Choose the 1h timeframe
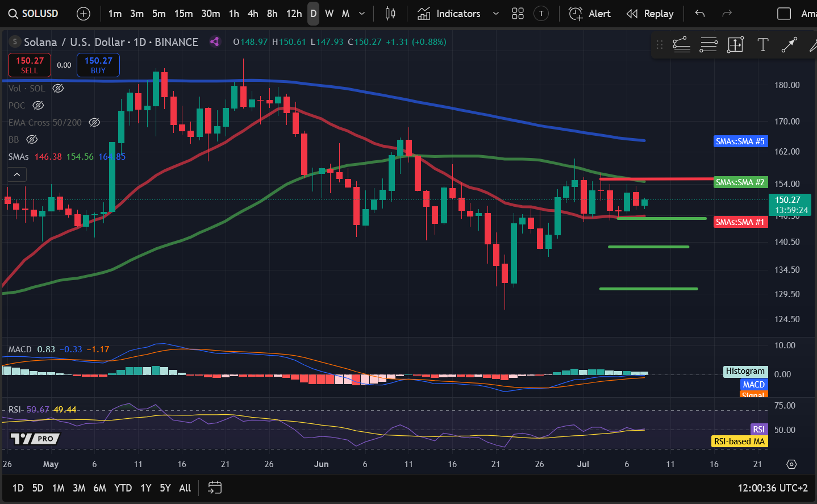This screenshot has width=817, height=504. (234, 14)
